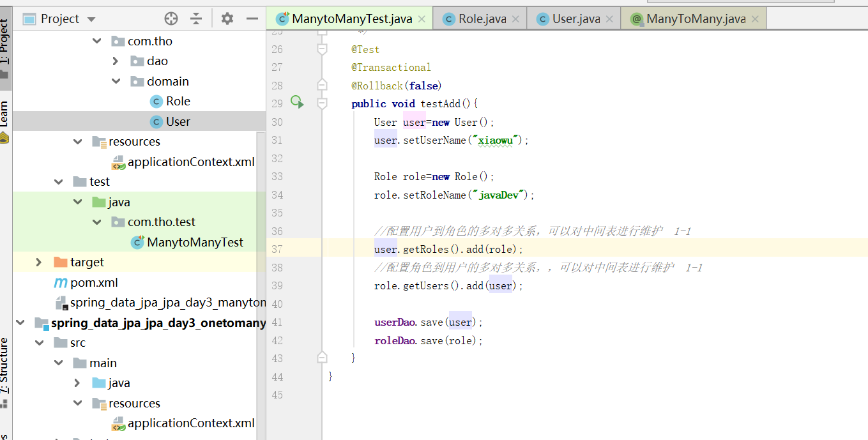The height and width of the screenshot is (440, 868).
Task: Click getUsers call on line 39
Action: click(x=426, y=285)
